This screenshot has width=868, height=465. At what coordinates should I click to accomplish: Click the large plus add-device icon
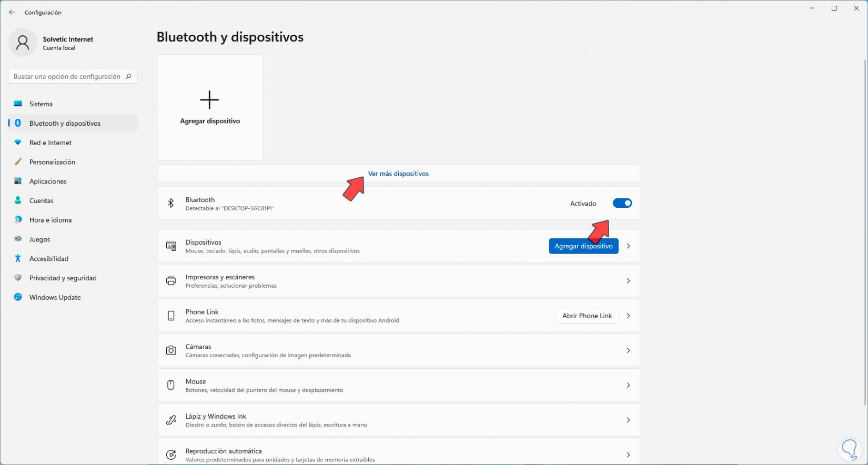coord(209,100)
